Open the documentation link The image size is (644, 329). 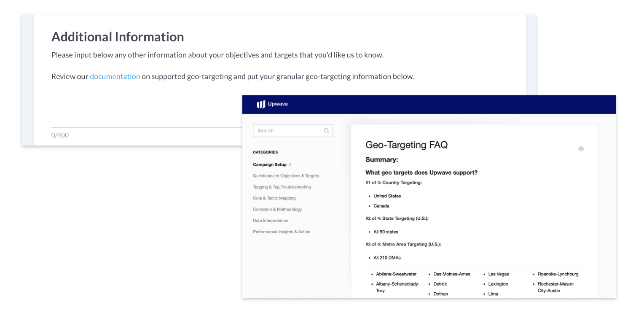pyautogui.click(x=115, y=76)
